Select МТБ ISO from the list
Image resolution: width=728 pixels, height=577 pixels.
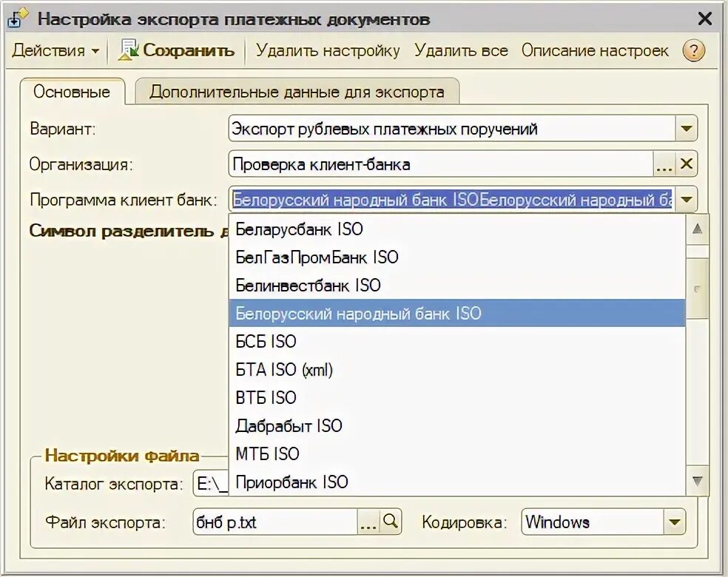[457, 453]
